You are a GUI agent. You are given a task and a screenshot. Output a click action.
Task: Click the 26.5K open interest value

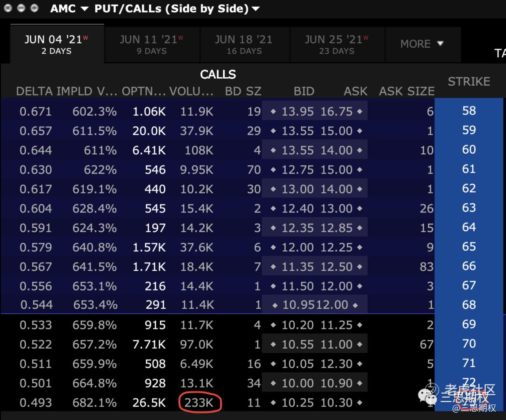[149, 403]
